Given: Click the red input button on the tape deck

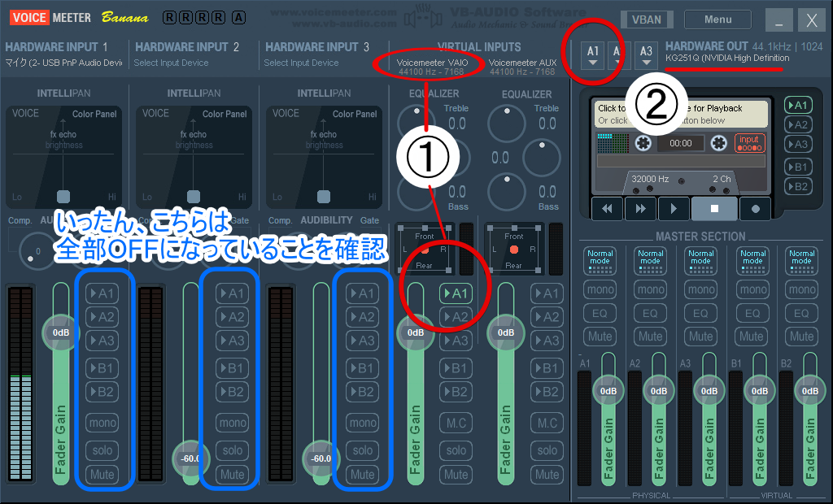Looking at the screenshot, I should pos(748,142).
